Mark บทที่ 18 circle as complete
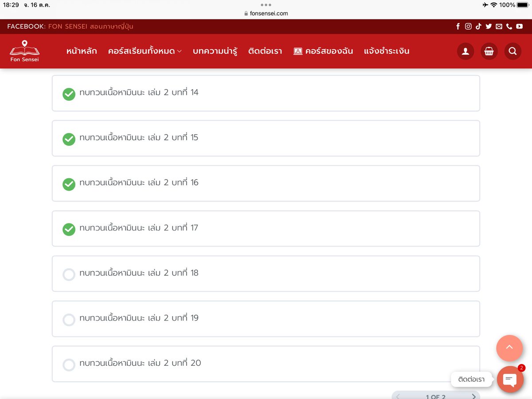Viewport: 532px width, 399px height. (x=69, y=274)
